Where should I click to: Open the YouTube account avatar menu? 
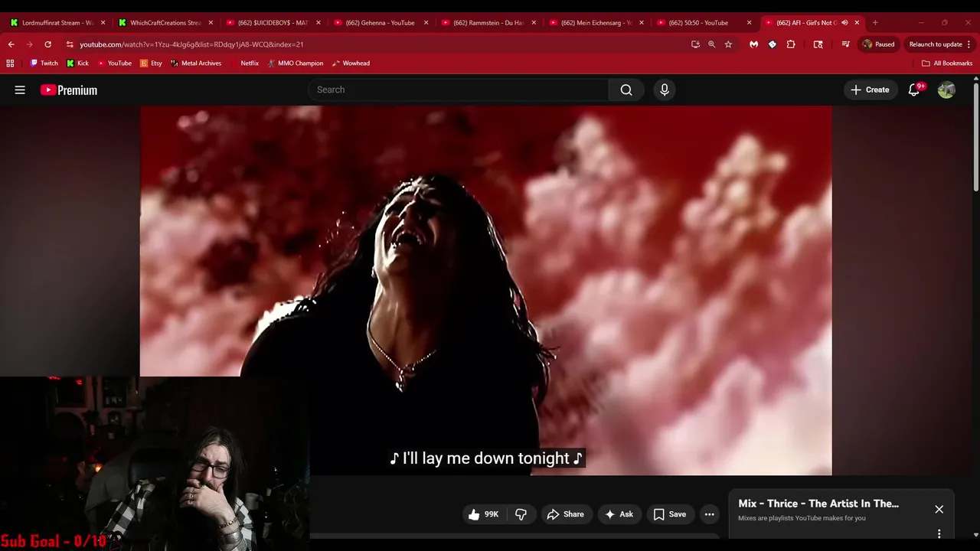[x=946, y=90]
